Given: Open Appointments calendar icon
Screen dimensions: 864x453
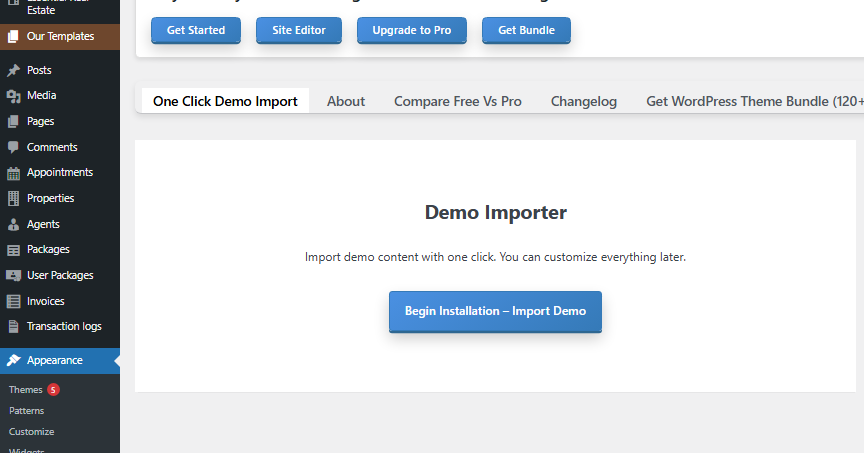Looking at the screenshot, I should 13,173.
